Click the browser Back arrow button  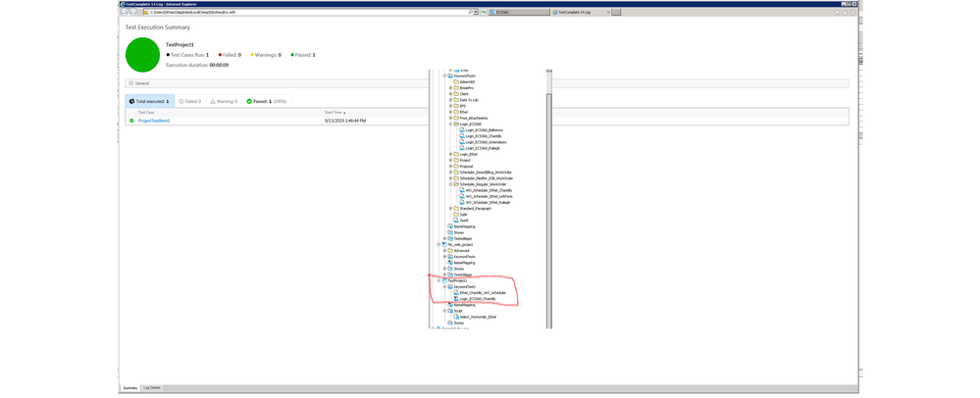pos(124,13)
